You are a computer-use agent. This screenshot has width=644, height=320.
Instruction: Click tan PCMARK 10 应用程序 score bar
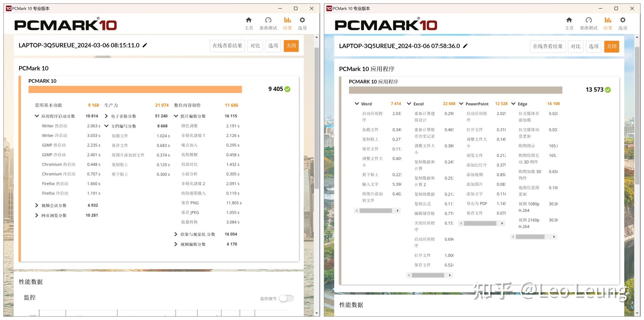[456, 90]
